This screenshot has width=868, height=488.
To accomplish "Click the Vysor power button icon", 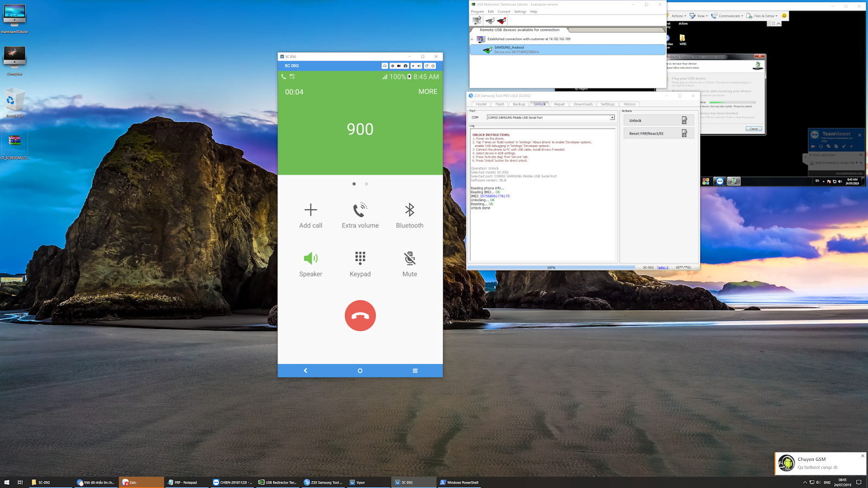I will coord(433,66).
